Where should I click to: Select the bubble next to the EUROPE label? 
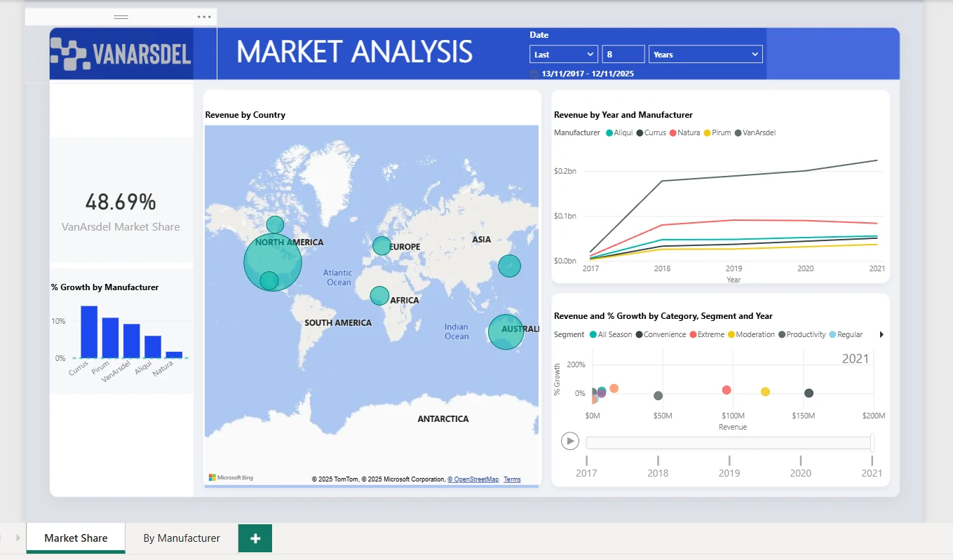coord(381,246)
